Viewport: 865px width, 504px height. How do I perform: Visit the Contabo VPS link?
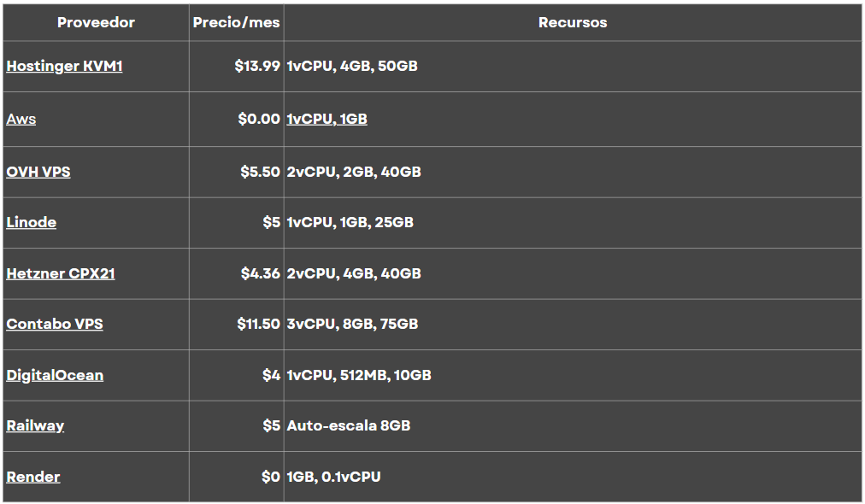pyautogui.click(x=55, y=324)
